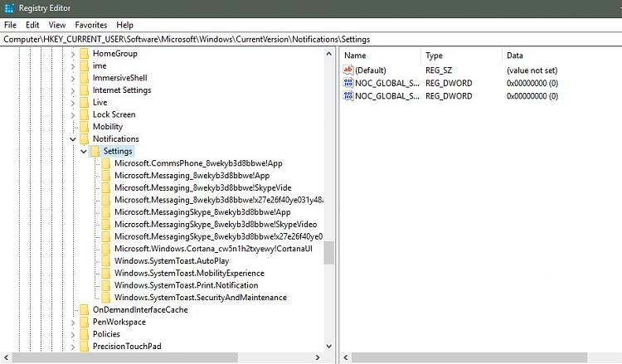The image size is (622, 364).
Task: Select the (Default) value name
Action: coord(371,70)
